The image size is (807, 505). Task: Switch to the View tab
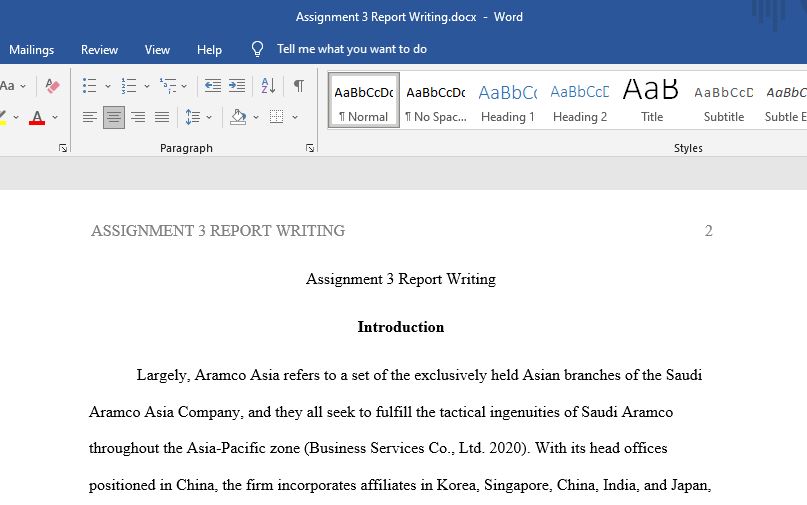point(157,49)
